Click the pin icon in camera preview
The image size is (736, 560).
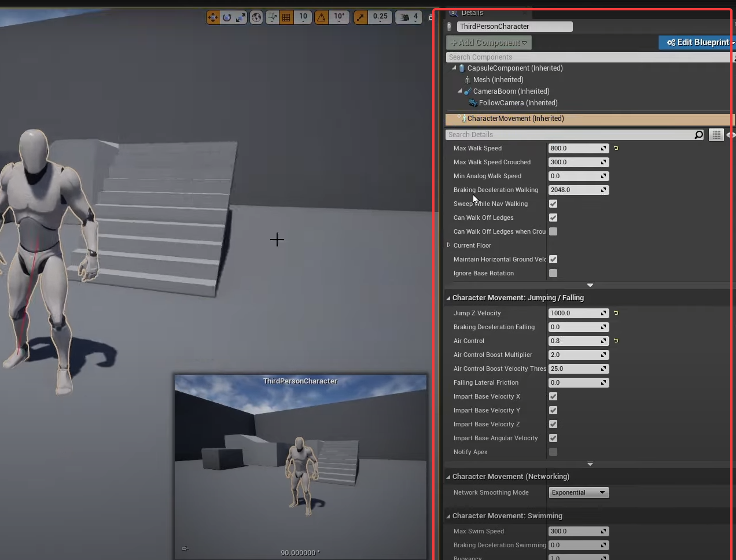[x=185, y=548]
